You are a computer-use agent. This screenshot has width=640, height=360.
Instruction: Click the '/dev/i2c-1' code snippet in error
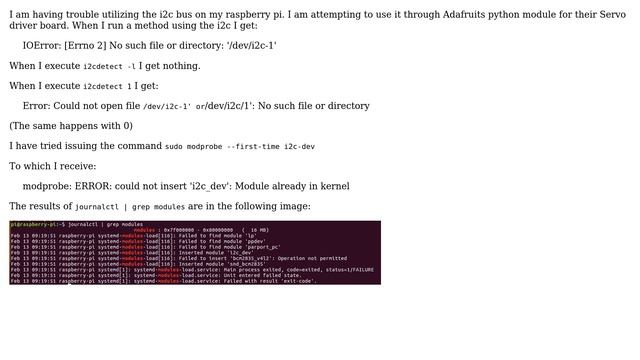pos(167,107)
